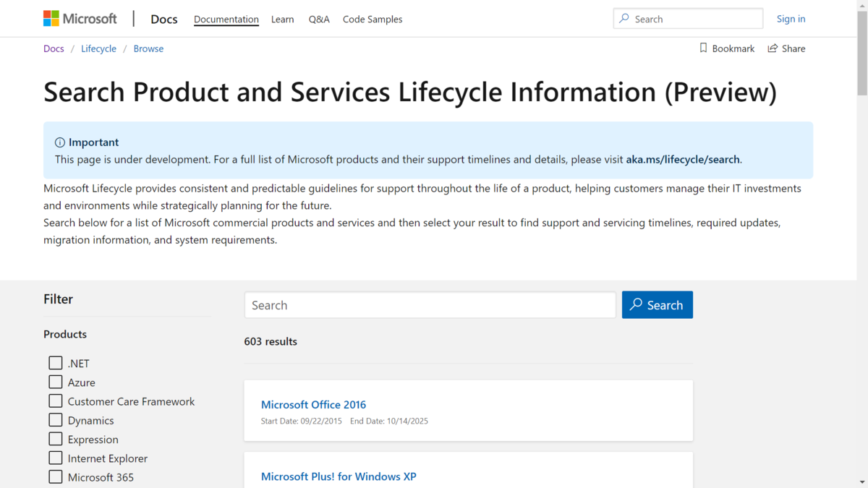Open the Microsoft Office 2016 result
868x488 pixels.
(x=313, y=404)
